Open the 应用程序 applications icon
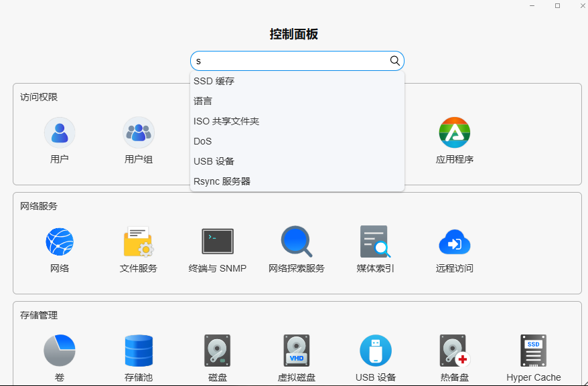This screenshot has height=386, width=588. click(454, 133)
